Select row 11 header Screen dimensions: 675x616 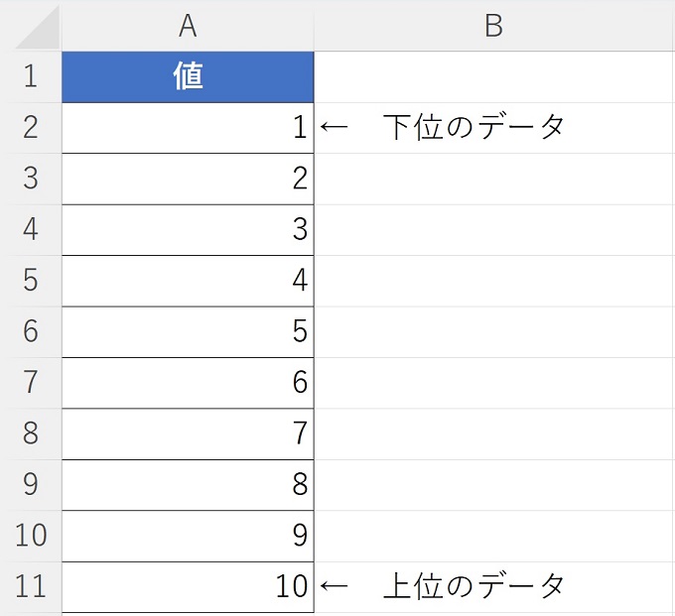click(x=30, y=586)
